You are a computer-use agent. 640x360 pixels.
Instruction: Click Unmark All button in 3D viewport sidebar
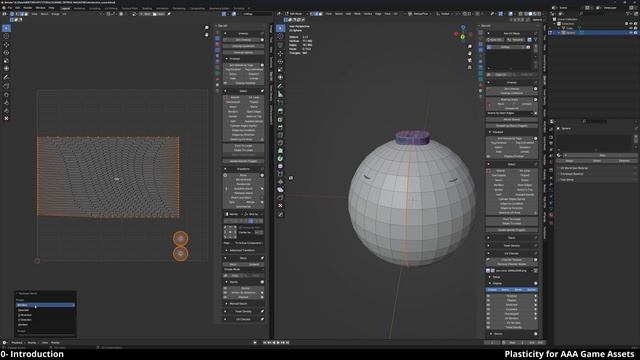[x=511, y=108]
